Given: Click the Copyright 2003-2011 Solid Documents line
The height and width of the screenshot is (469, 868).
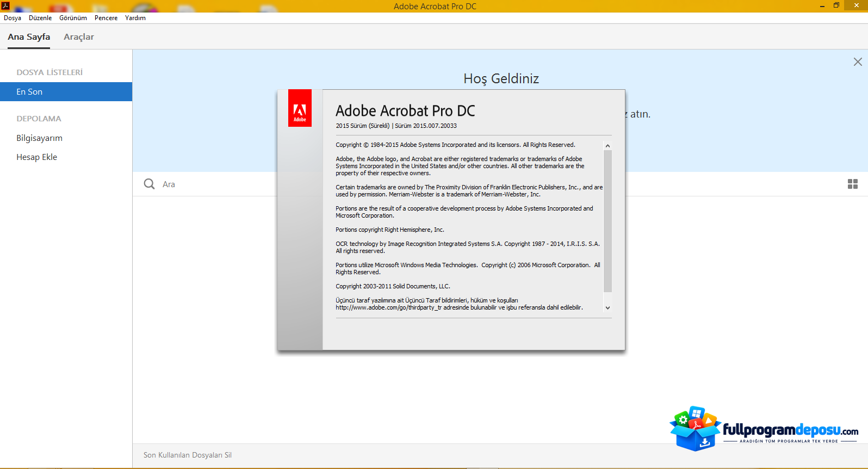Looking at the screenshot, I should (x=393, y=286).
